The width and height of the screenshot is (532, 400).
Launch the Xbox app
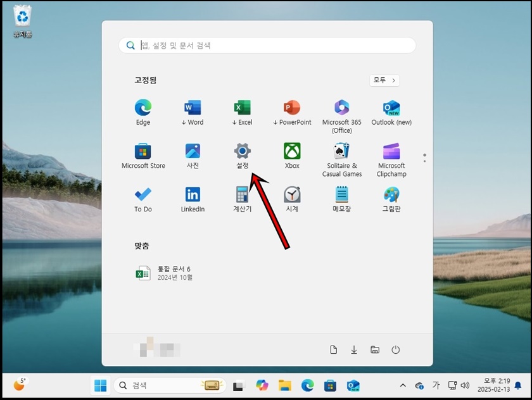tap(292, 156)
